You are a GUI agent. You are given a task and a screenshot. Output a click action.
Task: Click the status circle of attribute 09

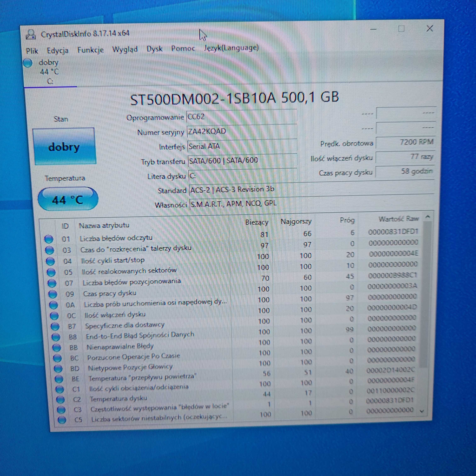click(52, 294)
